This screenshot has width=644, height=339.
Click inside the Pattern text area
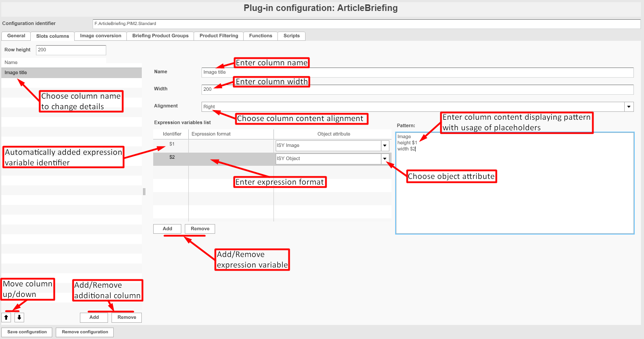[x=515, y=183]
